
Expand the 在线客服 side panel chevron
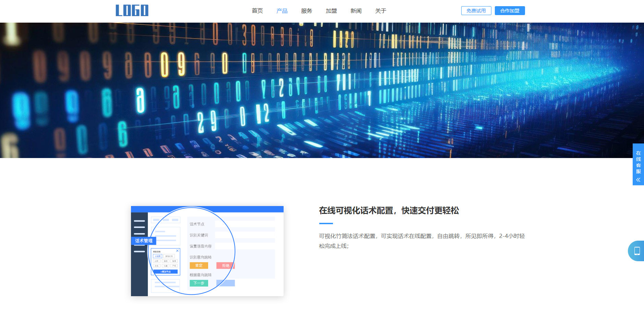638,180
